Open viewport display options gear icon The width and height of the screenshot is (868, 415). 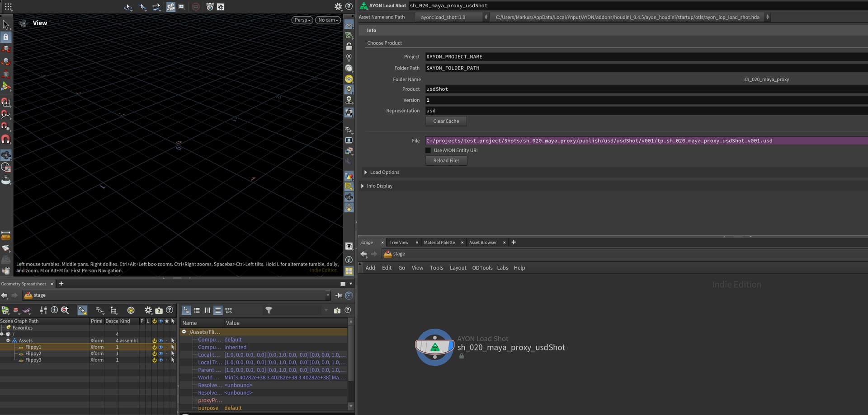coord(338,6)
